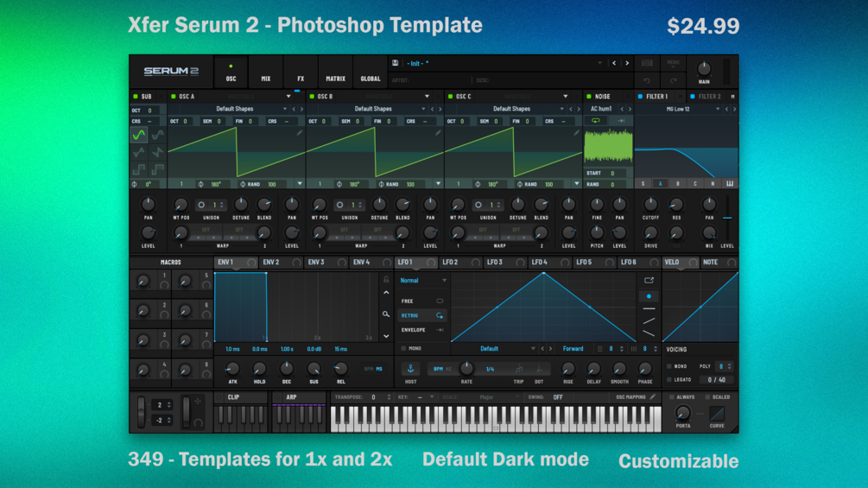Open the LFO Normal mode dropdown
The height and width of the screenshot is (488, 868).
[x=423, y=281]
